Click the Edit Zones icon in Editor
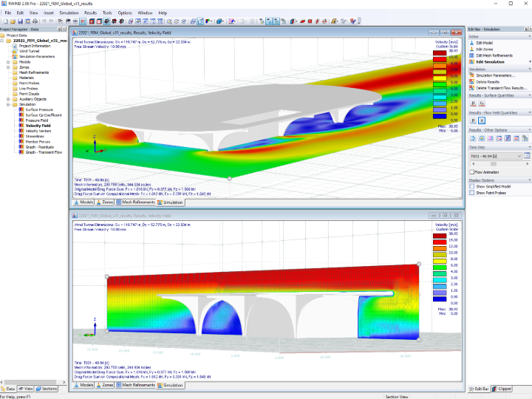Viewport: 532px width, 399px height. 472,50
